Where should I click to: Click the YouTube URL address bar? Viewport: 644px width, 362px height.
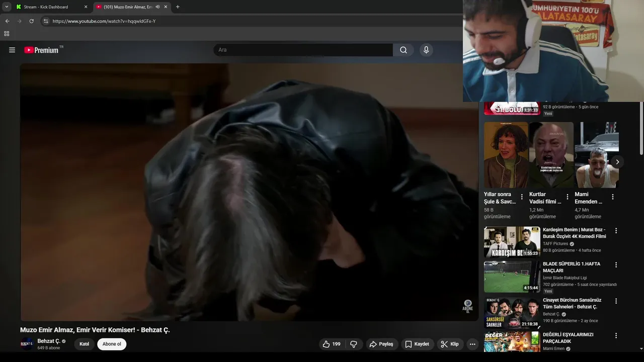104,21
